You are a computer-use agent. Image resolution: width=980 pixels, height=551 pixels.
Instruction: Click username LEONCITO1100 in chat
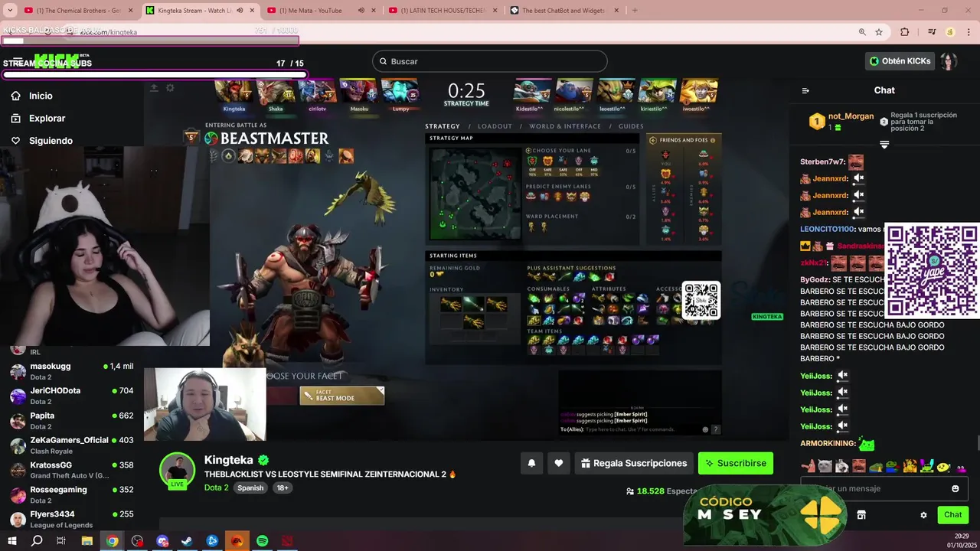[827, 229]
